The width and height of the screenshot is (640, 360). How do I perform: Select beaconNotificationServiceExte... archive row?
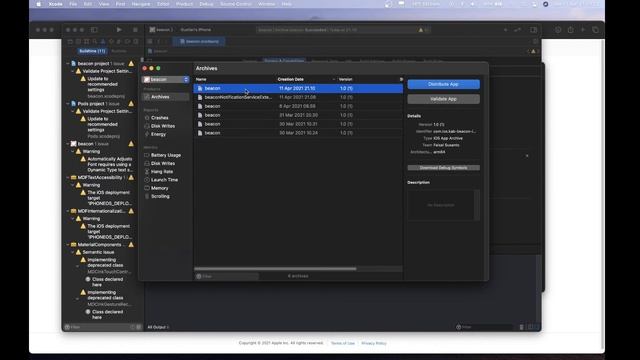[x=298, y=97]
